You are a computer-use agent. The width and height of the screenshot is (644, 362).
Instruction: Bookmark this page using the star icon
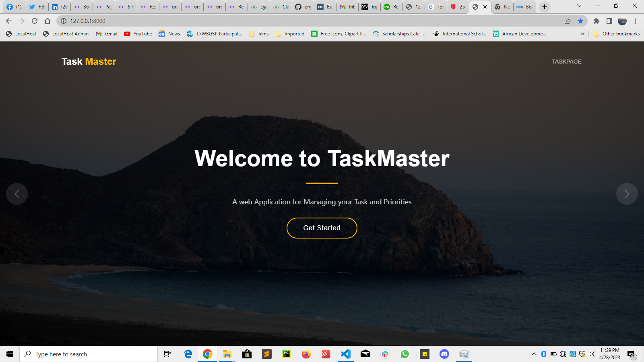(x=581, y=21)
